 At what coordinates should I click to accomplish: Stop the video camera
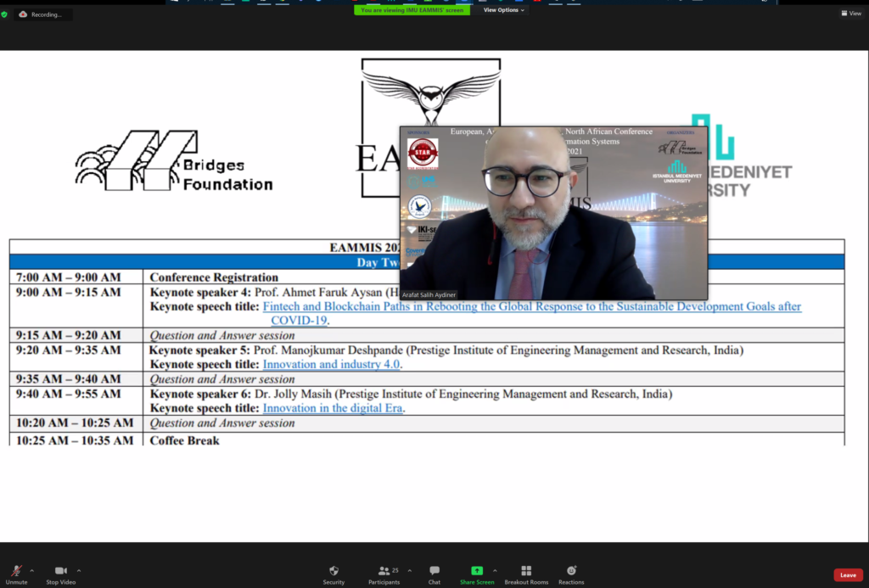tap(61, 574)
